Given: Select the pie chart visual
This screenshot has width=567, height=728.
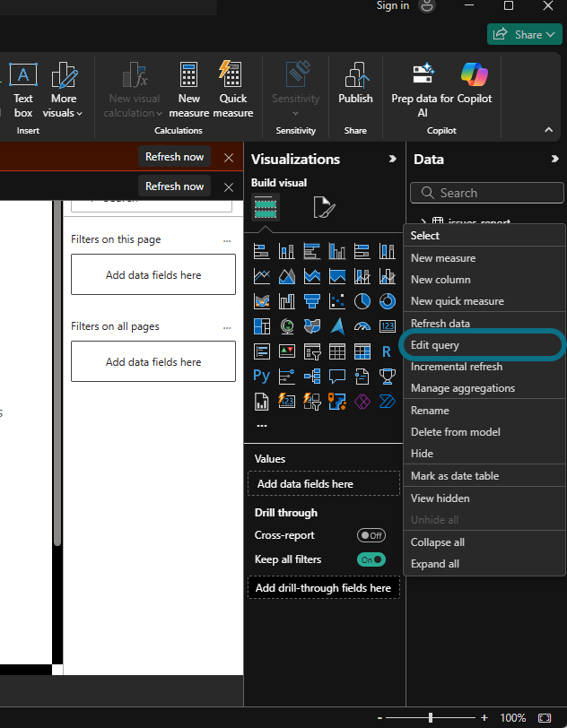Looking at the screenshot, I should click(362, 301).
